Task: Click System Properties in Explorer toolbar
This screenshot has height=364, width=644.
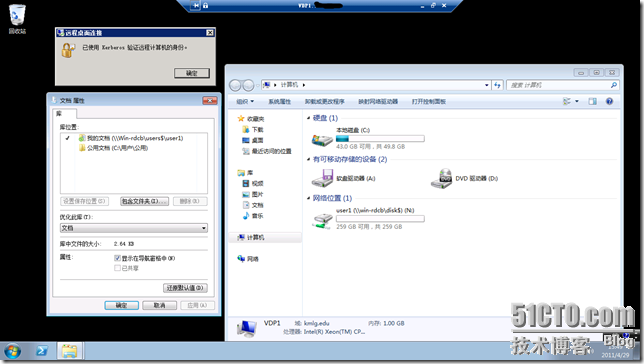Action: 279,101
